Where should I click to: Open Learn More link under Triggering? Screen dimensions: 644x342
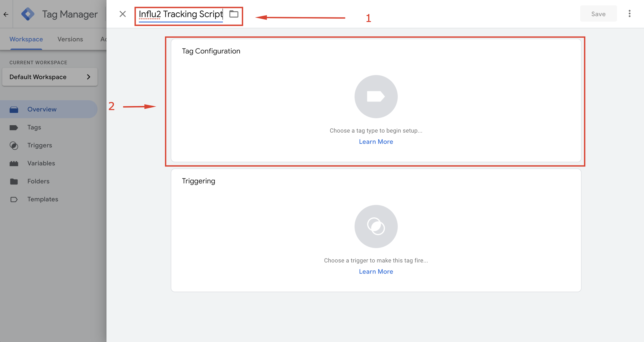point(376,271)
